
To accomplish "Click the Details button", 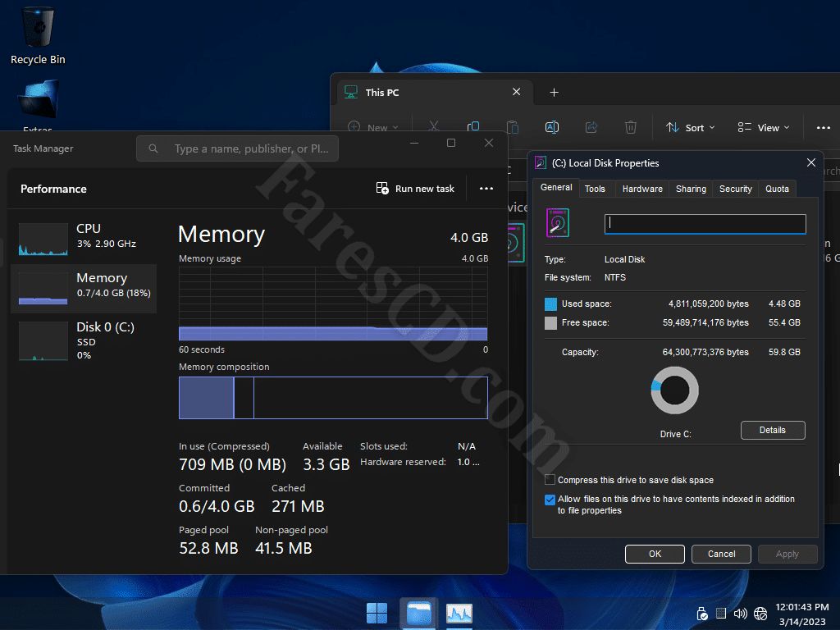I will (x=773, y=430).
